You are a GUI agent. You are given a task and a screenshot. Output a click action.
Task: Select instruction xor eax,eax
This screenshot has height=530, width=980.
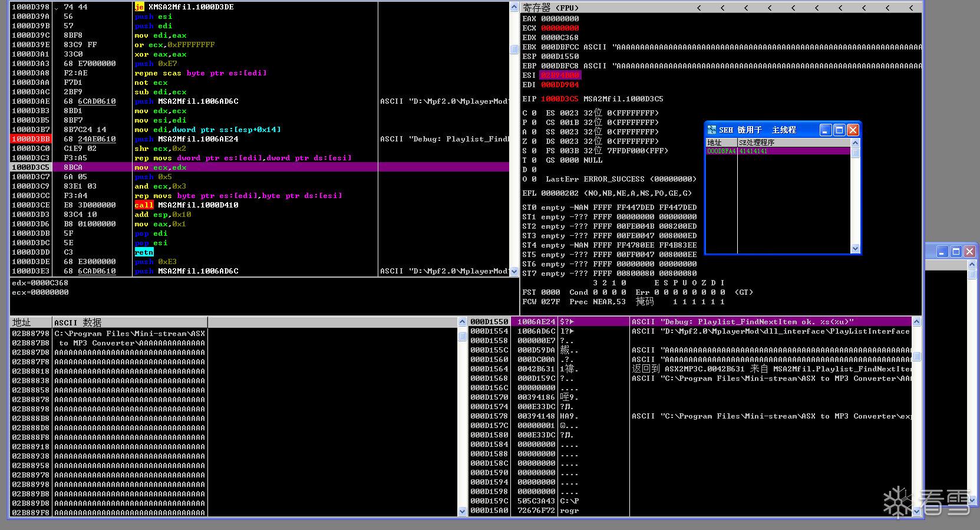click(160, 54)
